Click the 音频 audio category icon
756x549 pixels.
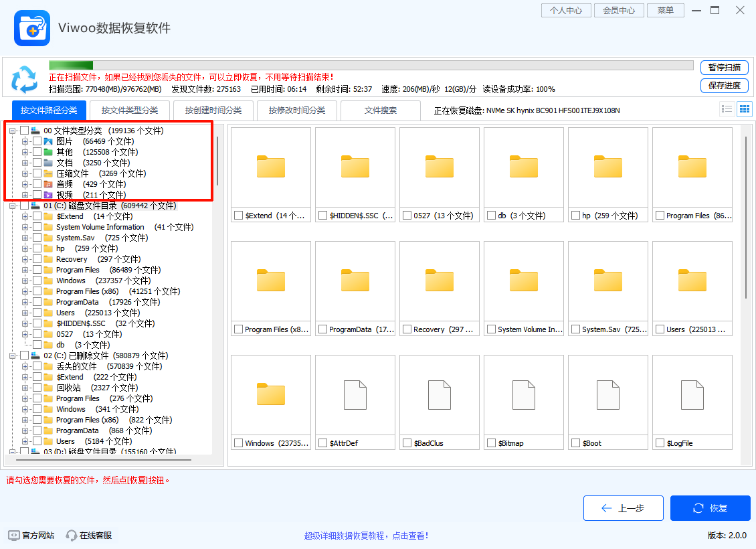coord(47,183)
